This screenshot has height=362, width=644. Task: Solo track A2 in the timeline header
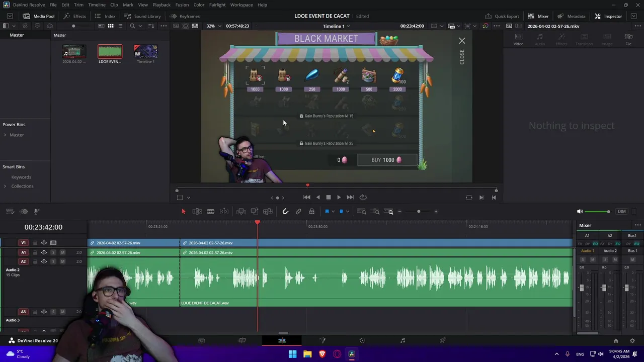pyautogui.click(x=53, y=261)
